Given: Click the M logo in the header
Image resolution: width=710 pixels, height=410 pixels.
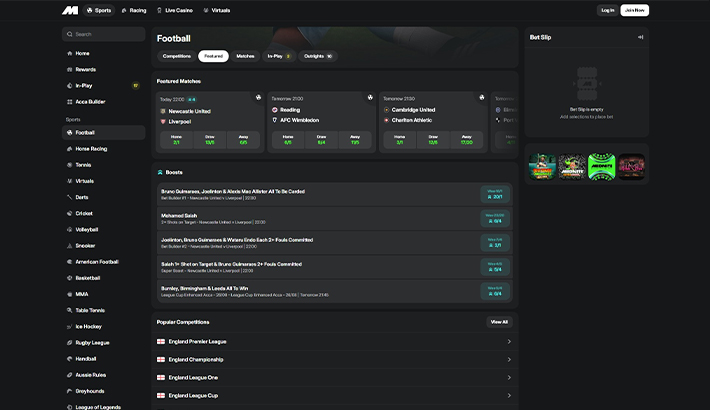Looking at the screenshot, I should pos(70,10).
